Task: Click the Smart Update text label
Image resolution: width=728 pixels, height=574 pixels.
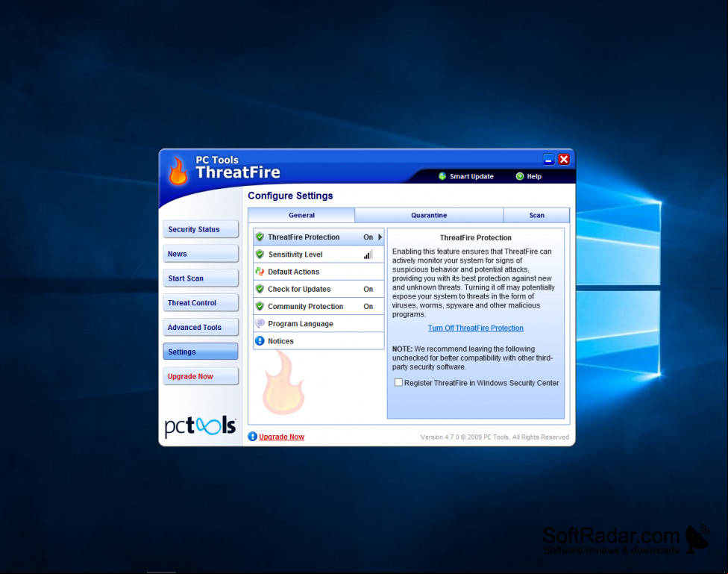Action: click(x=471, y=177)
